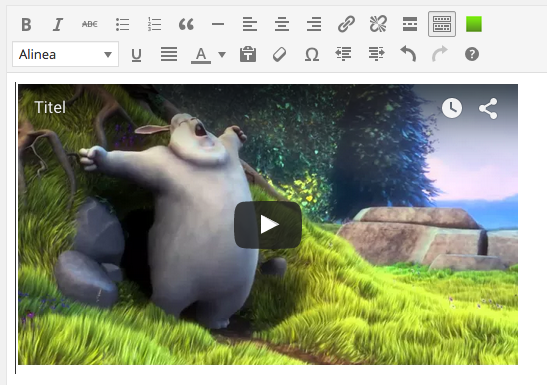Image resolution: width=547 pixels, height=385 pixels.
Task: Play the embedded video
Action: click(268, 225)
